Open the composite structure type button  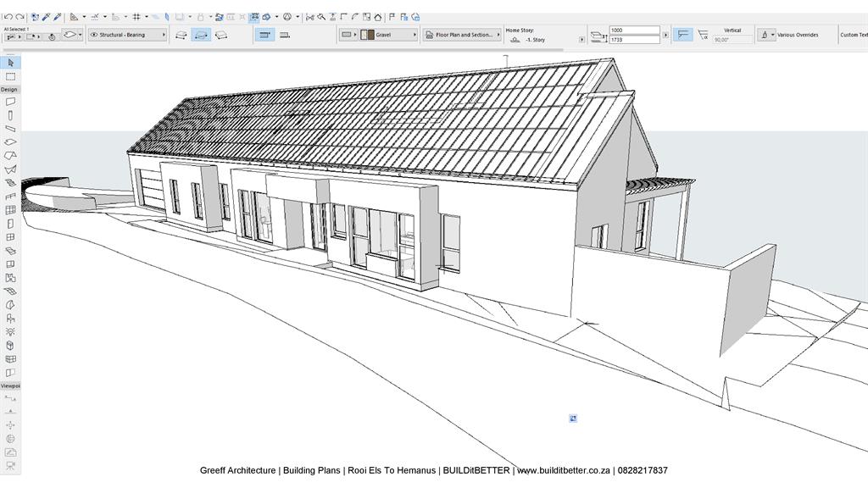click(x=347, y=35)
